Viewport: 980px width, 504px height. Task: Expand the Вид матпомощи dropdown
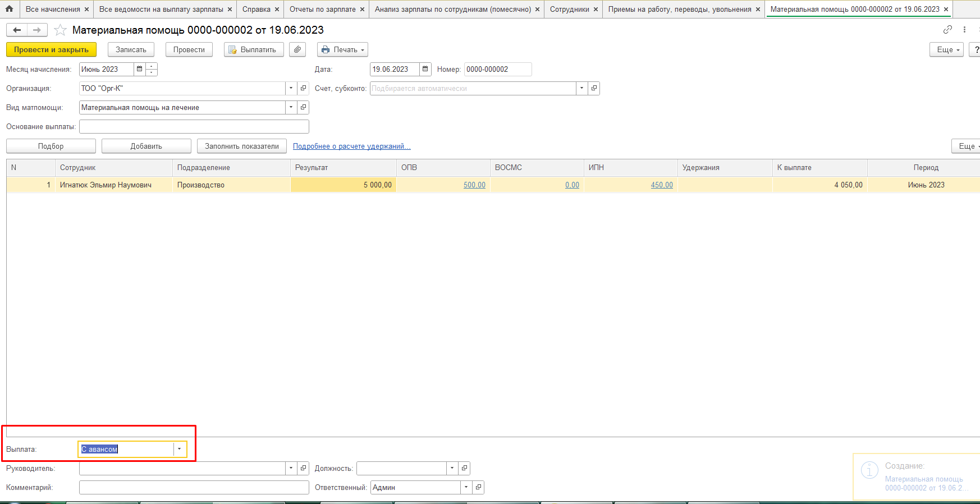(x=291, y=108)
